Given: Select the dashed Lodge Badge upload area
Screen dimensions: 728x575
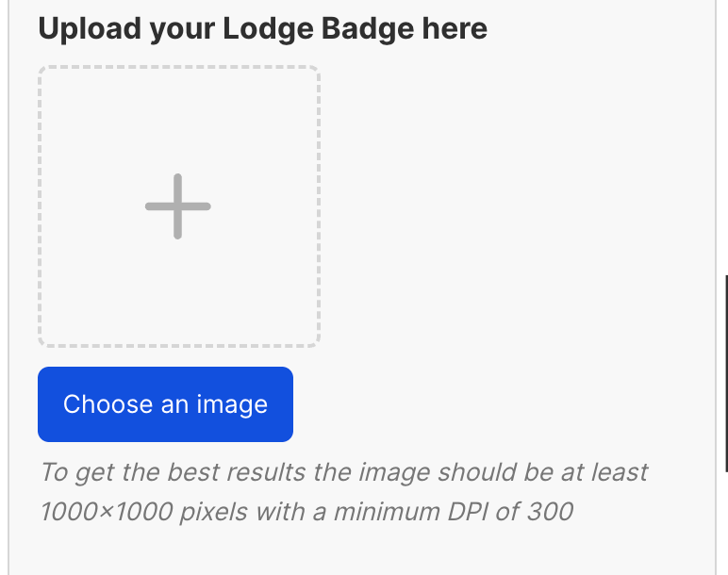Looking at the screenshot, I should pos(179,206).
